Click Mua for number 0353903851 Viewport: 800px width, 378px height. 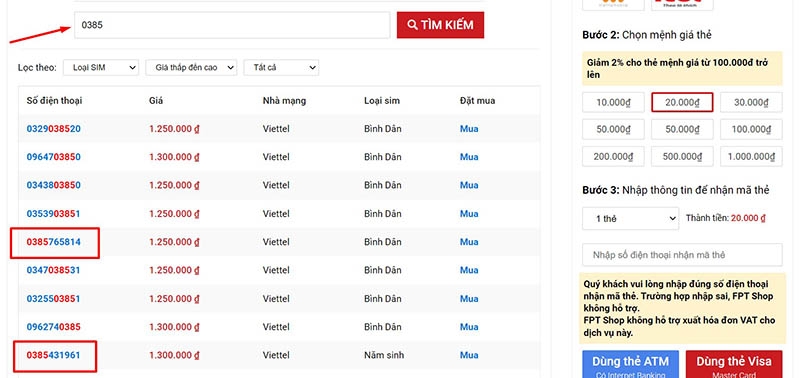(469, 214)
